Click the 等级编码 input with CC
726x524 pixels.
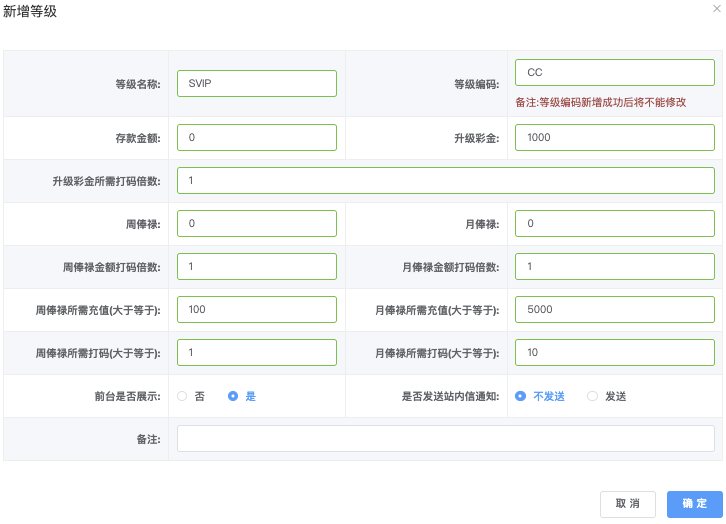tap(614, 73)
